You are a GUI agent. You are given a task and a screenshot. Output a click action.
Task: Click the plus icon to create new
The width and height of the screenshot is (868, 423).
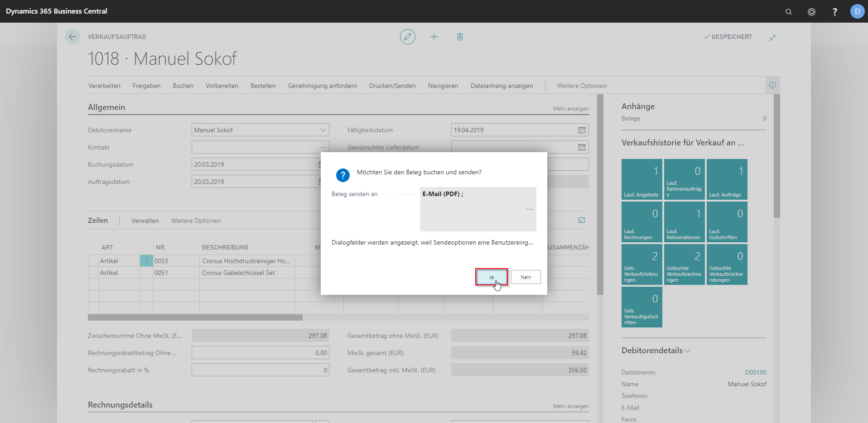point(434,37)
